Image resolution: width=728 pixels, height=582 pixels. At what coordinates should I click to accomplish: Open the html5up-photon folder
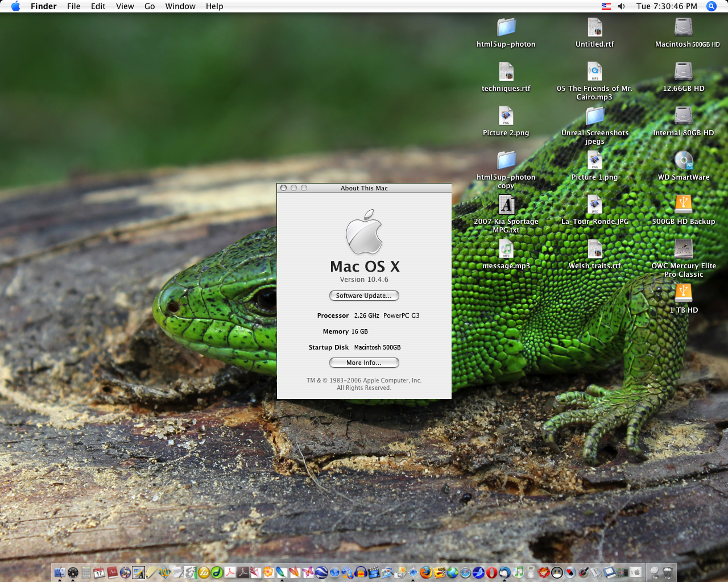click(506, 27)
